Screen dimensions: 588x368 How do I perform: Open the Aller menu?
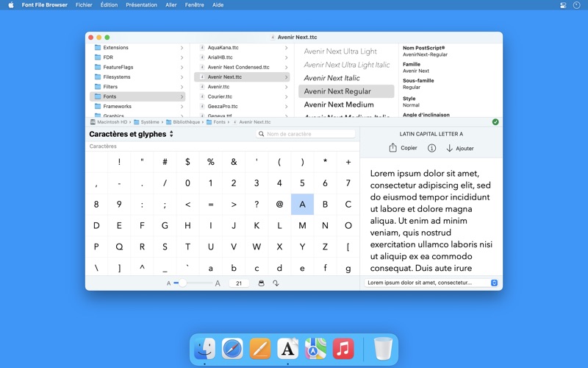tap(171, 5)
